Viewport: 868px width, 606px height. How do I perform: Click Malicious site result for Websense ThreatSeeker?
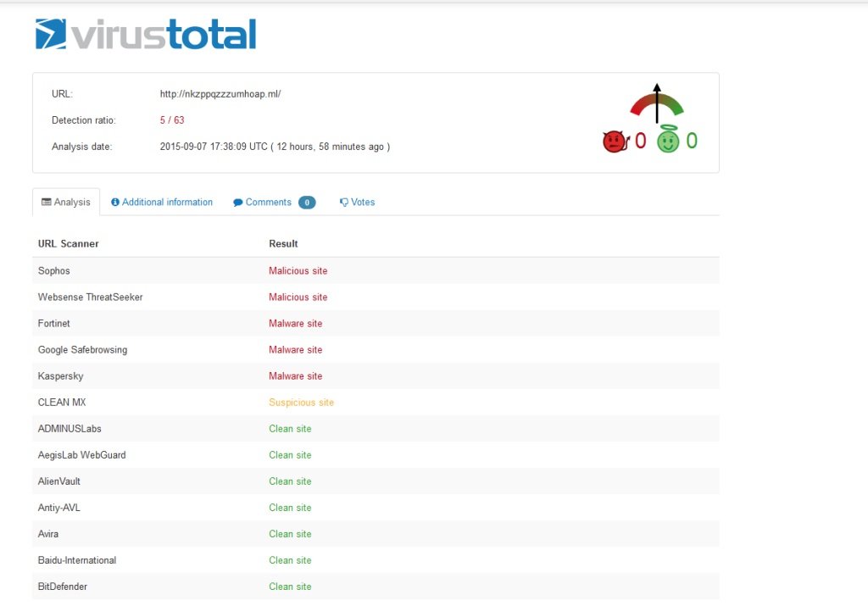[298, 297]
